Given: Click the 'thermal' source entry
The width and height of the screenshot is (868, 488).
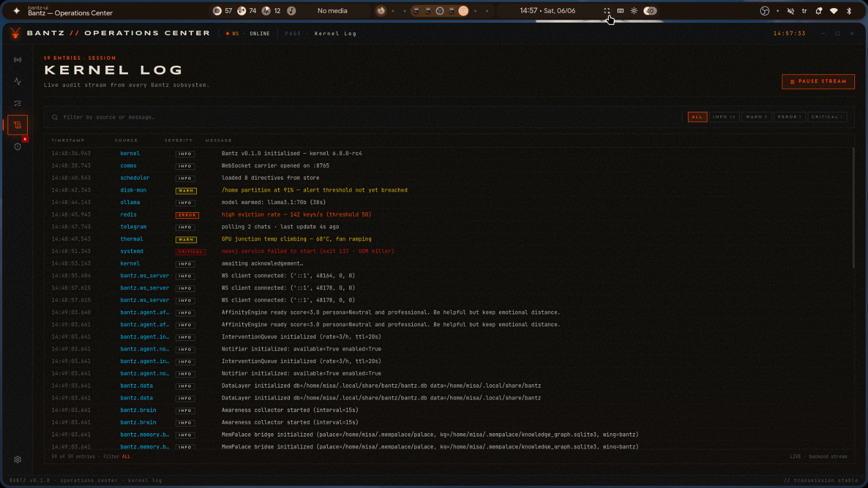Looking at the screenshot, I should click(131, 239).
